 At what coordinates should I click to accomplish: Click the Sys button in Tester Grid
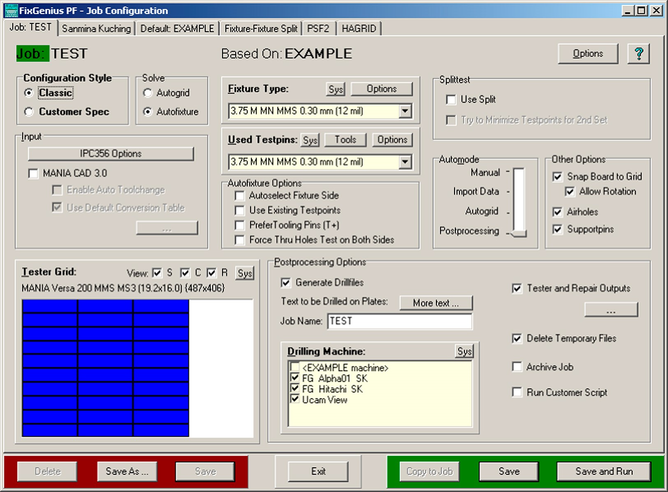click(x=246, y=273)
